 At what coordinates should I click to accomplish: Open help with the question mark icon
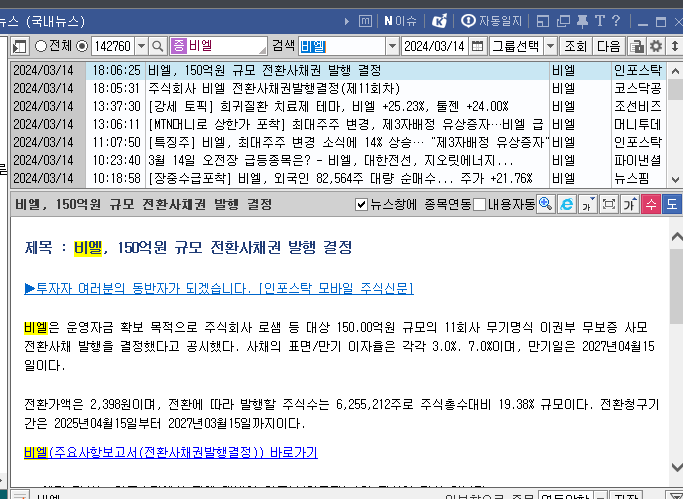616,20
